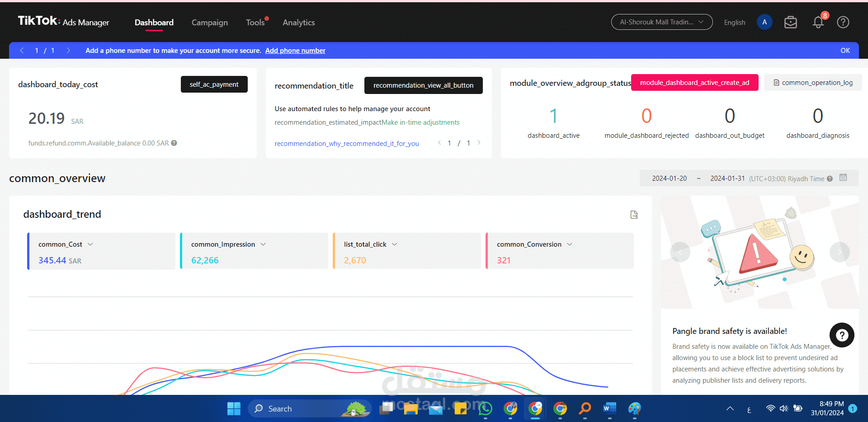Open File Explorer from the taskbar
Image resolution: width=868 pixels, height=422 pixels.
pos(410,408)
